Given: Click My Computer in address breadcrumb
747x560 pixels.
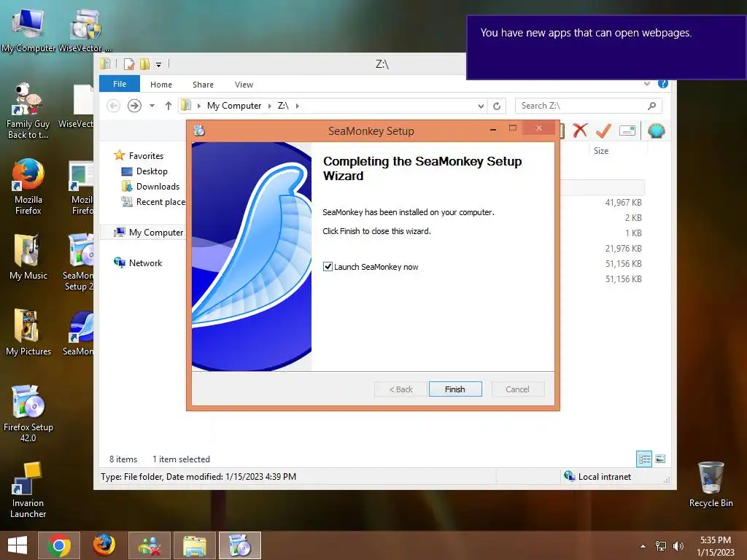Looking at the screenshot, I should [234, 106].
